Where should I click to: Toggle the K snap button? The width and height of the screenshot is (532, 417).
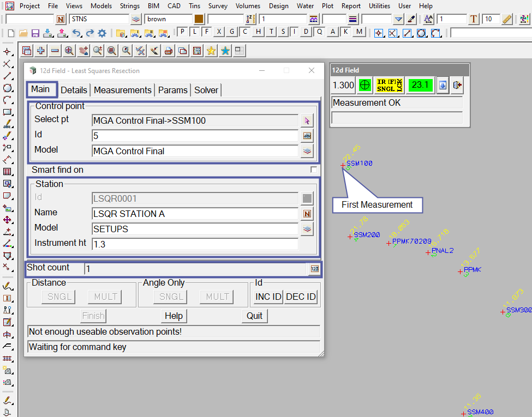pyautogui.click(x=346, y=32)
